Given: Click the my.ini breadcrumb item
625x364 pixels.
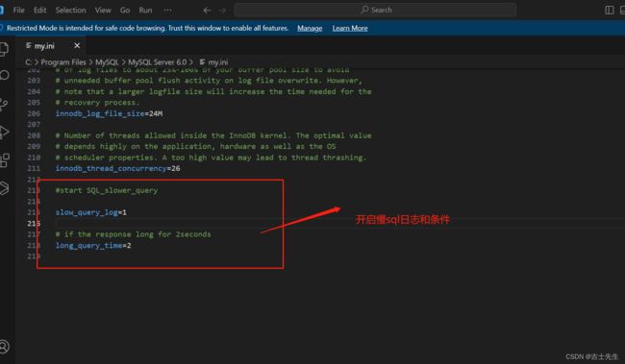Looking at the screenshot, I should pos(214,62).
